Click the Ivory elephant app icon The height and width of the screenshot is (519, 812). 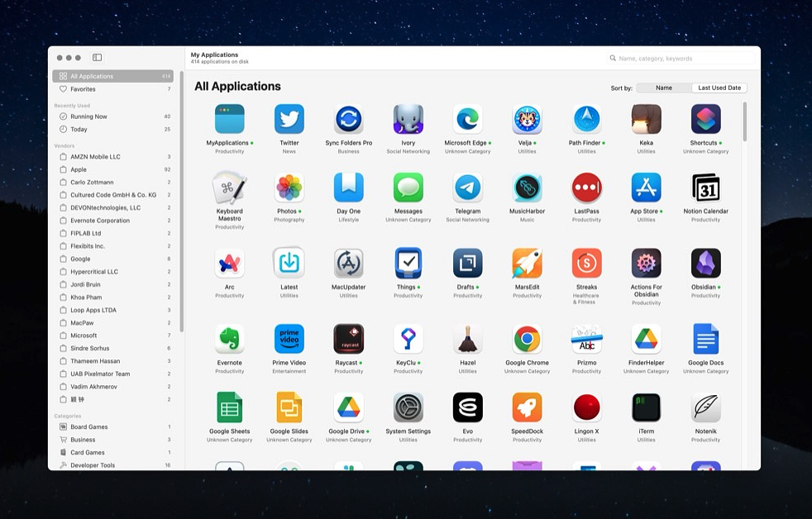coord(408,119)
